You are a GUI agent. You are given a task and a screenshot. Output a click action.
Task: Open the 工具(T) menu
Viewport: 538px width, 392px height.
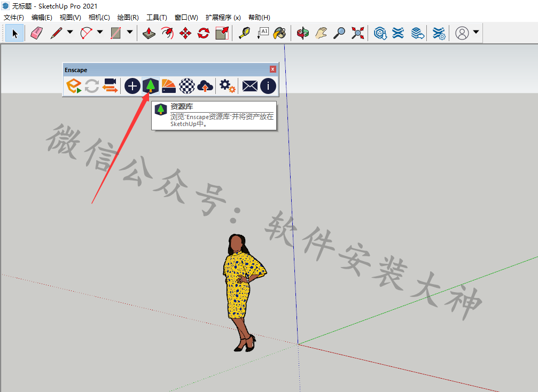click(157, 18)
